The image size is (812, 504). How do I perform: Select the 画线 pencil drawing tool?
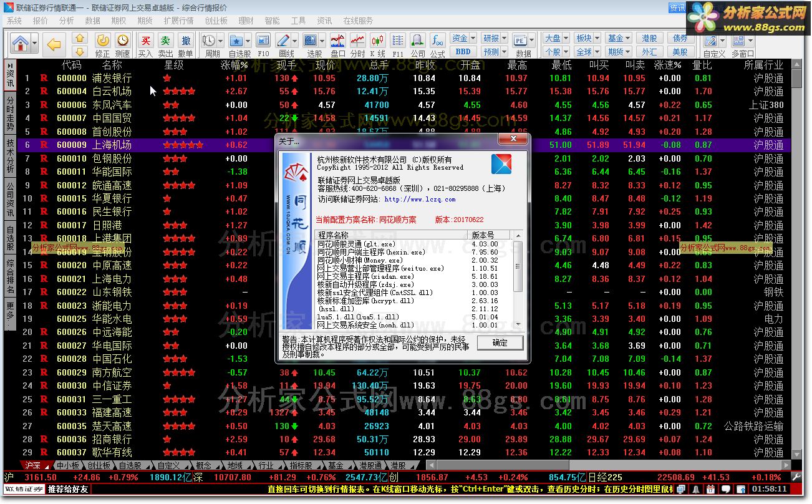coord(283,40)
